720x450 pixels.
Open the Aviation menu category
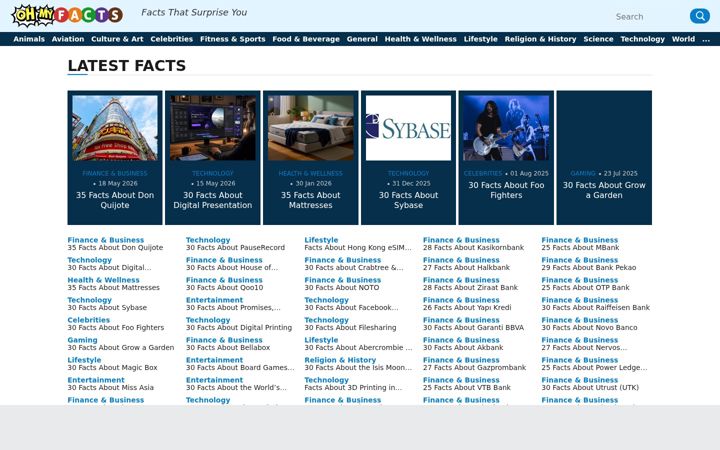point(68,39)
